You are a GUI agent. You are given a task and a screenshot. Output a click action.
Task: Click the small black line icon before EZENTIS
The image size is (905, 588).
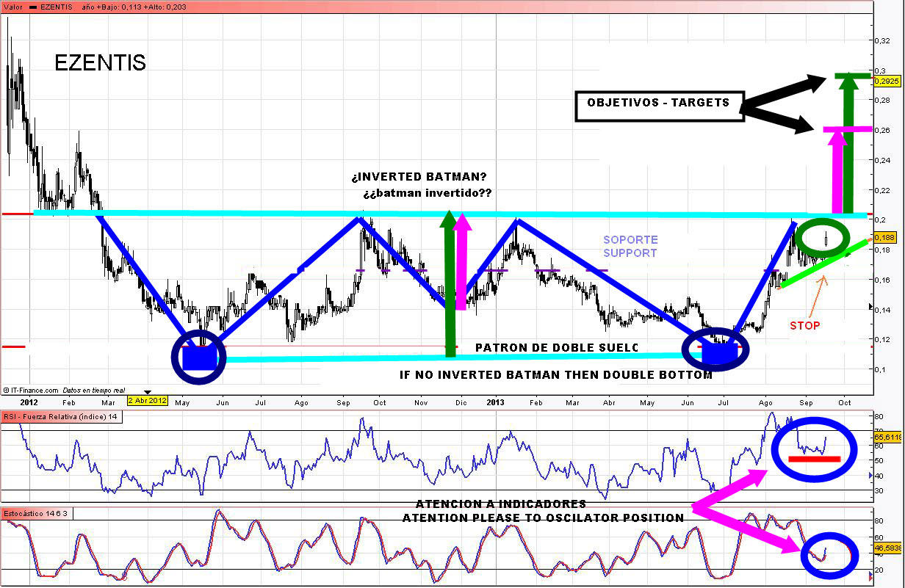coord(35,6)
